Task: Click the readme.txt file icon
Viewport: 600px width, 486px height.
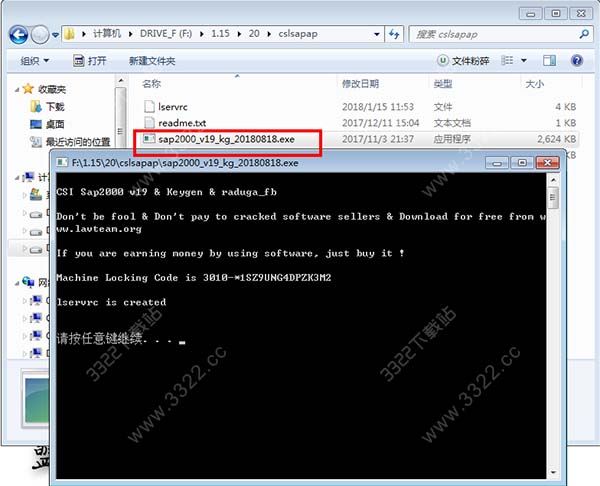Action: click(x=149, y=123)
